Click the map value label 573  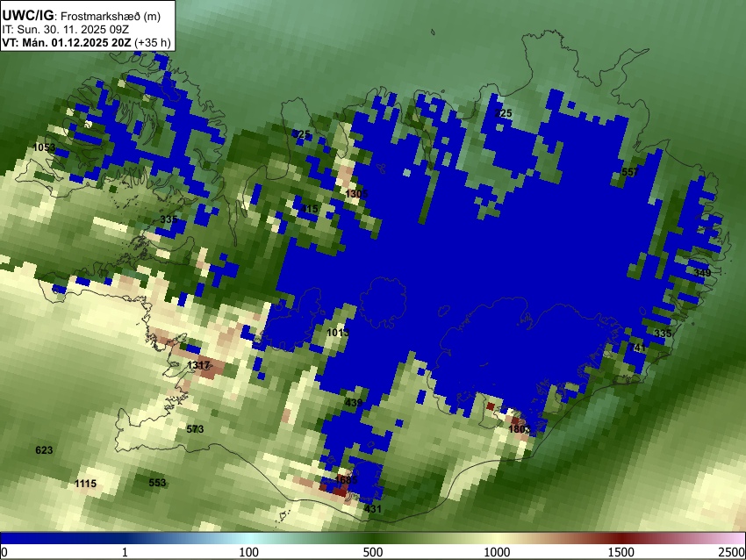click(x=195, y=429)
